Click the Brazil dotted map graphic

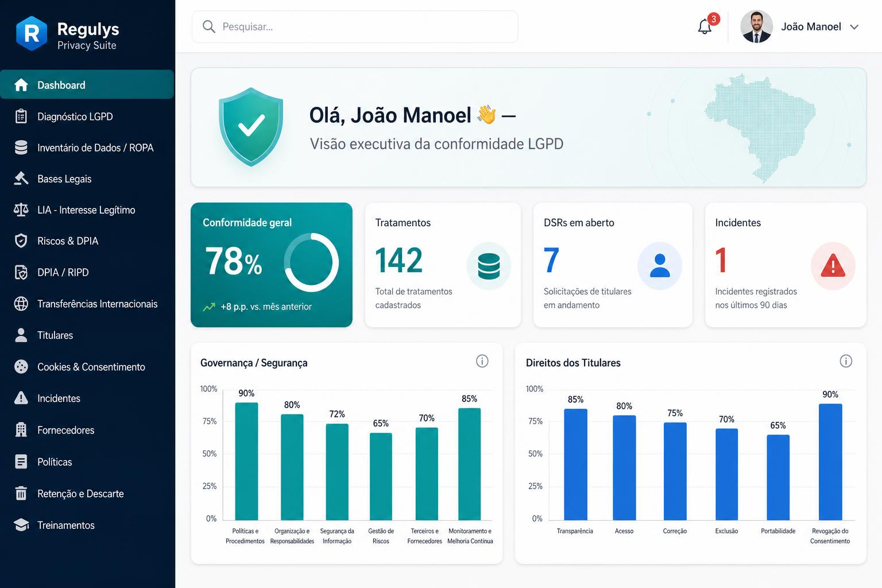tap(760, 128)
